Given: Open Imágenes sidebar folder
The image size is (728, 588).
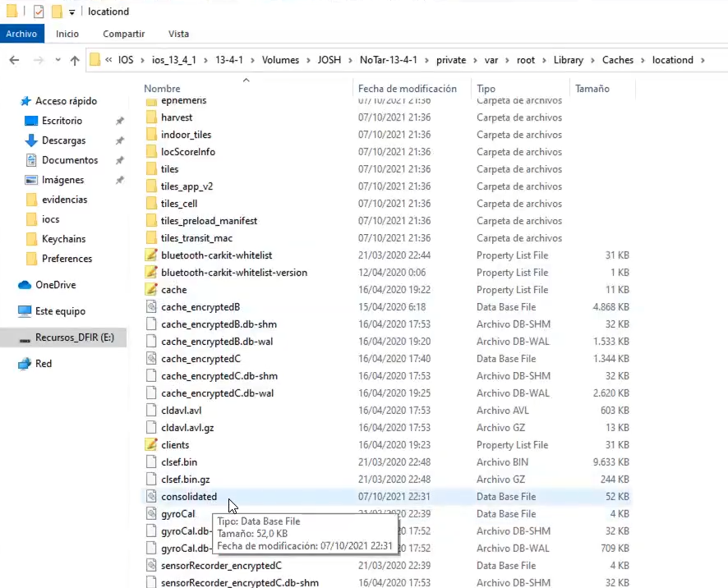Looking at the screenshot, I should click(x=62, y=180).
